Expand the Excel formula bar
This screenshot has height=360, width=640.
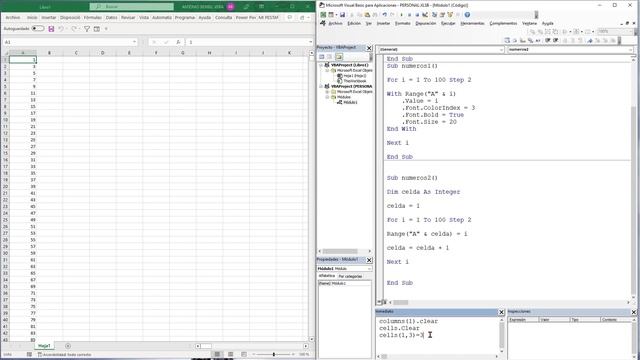[x=310, y=42]
